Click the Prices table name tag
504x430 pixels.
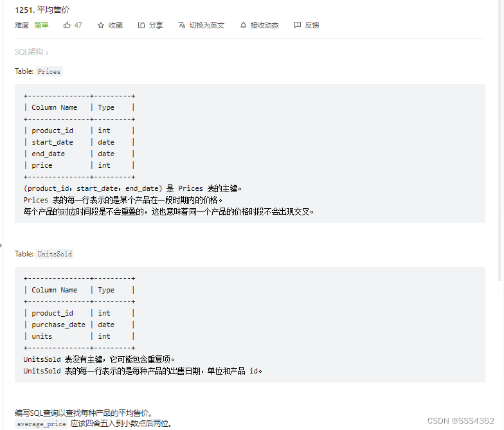point(49,71)
